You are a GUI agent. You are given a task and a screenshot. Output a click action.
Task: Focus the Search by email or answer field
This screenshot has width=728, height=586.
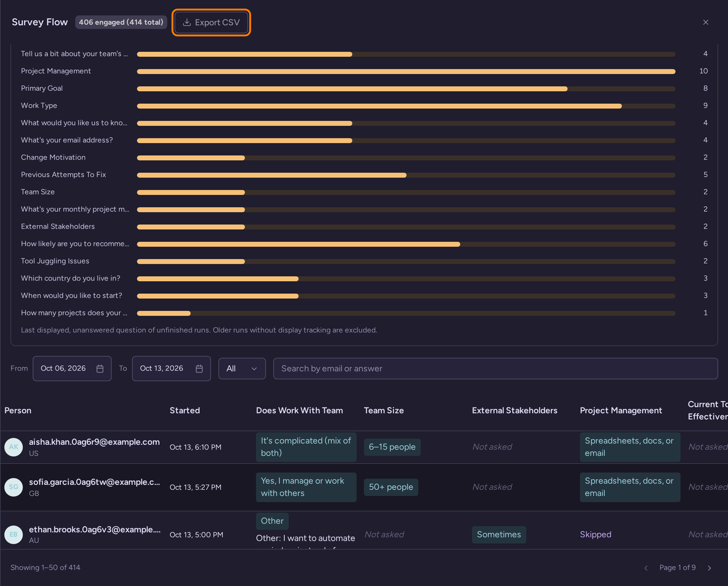pyautogui.click(x=495, y=368)
